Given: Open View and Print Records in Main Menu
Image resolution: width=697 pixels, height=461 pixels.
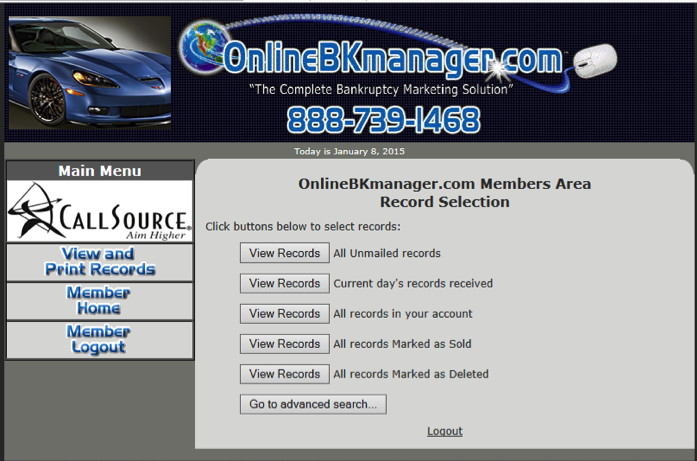Looking at the screenshot, I should (x=100, y=262).
